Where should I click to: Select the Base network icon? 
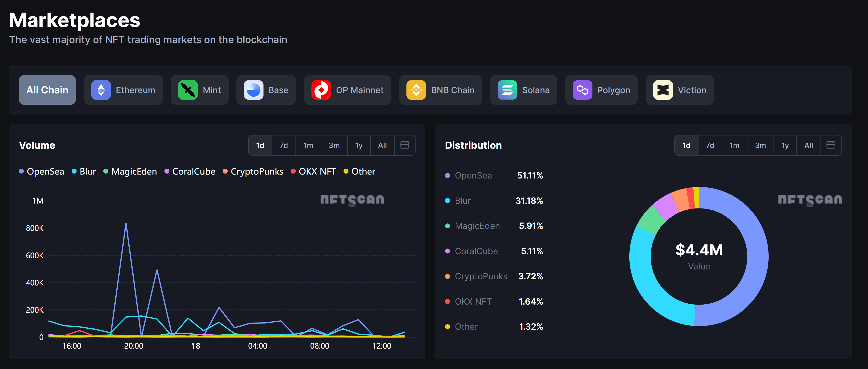coord(253,90)
